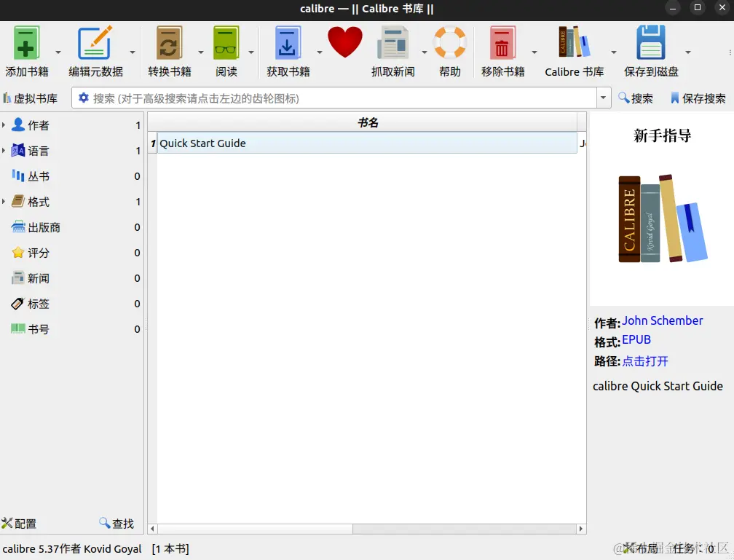Click the 任务 (Jobs) status indicator
This screenshot has height=560, width=734.
(x=694, y=548)
